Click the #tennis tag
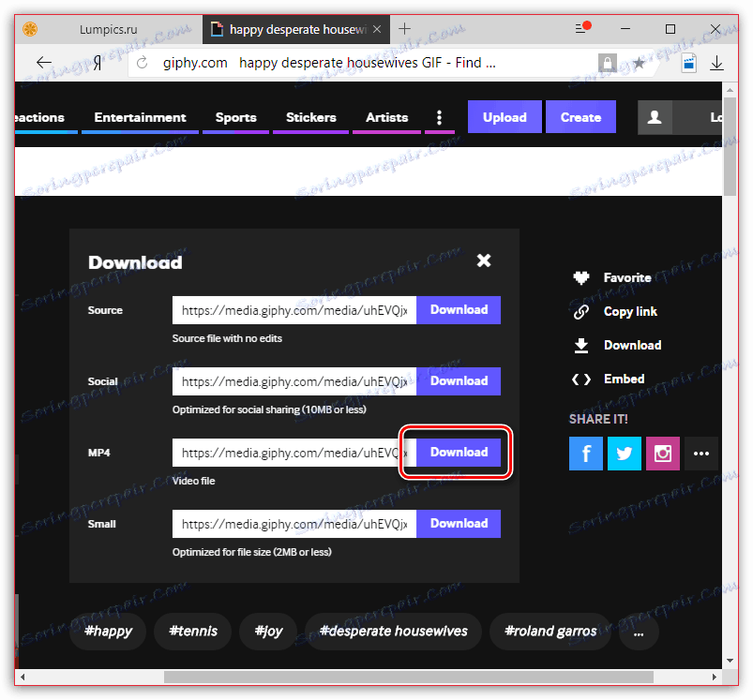This screenshot has width=753, height=700. 193,631
